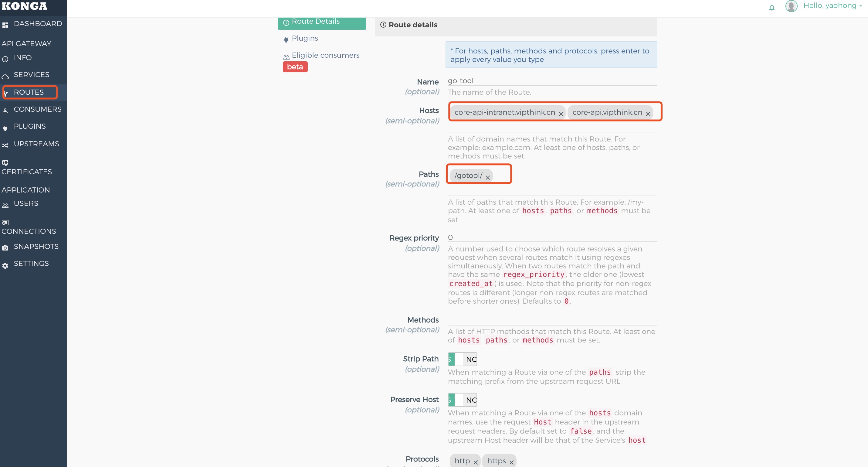Screen dimensions: 868x467
Task: Open Consumers in the sidebar
Action: (37, 109)
